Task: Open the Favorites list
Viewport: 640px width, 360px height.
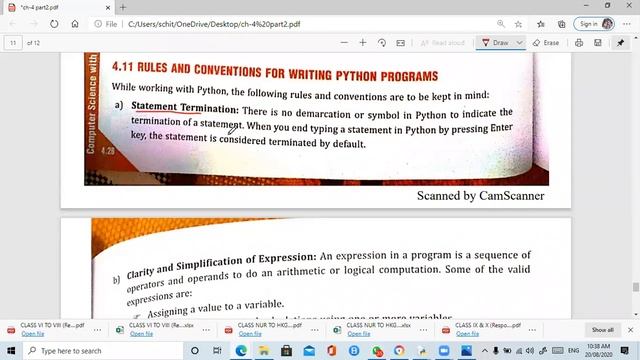Action: coord(541,24)
